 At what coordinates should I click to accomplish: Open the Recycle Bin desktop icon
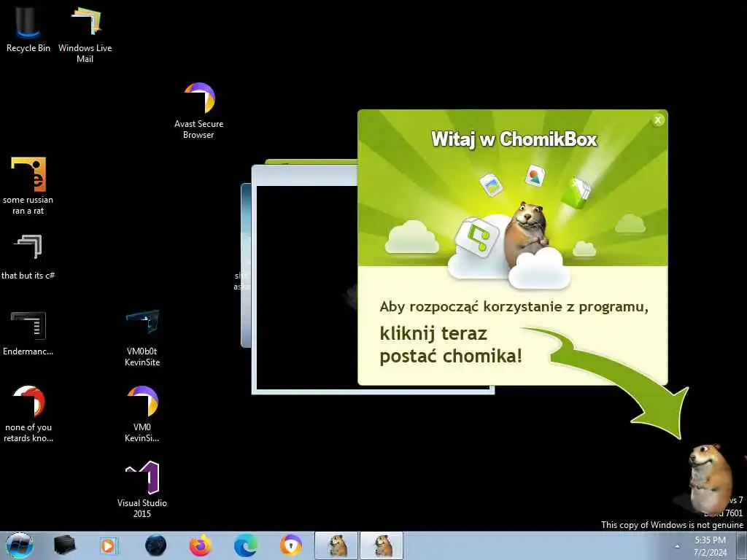(x=28, y=30)
